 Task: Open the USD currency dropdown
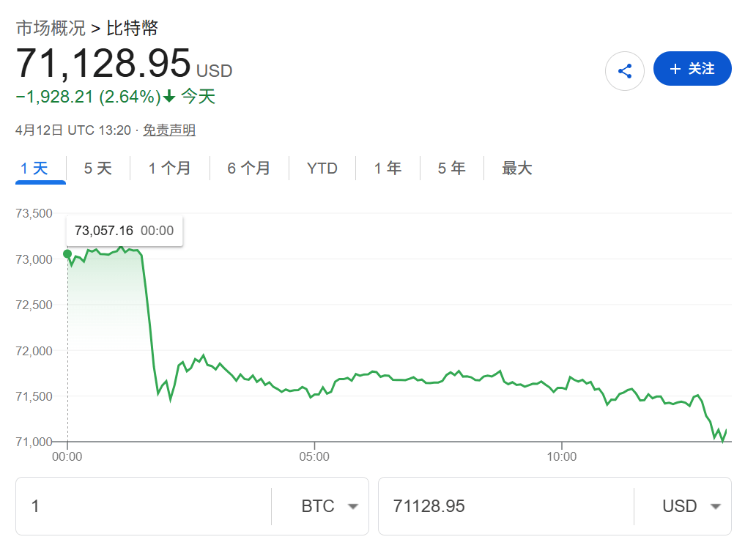[693, 505]
